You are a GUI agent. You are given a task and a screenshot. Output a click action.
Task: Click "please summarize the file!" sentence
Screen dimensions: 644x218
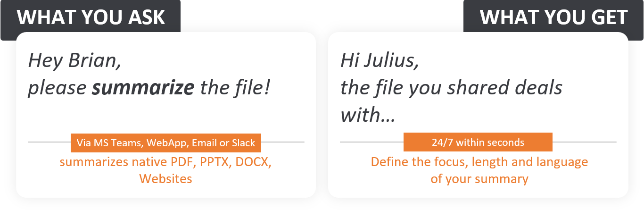[149, 88]
